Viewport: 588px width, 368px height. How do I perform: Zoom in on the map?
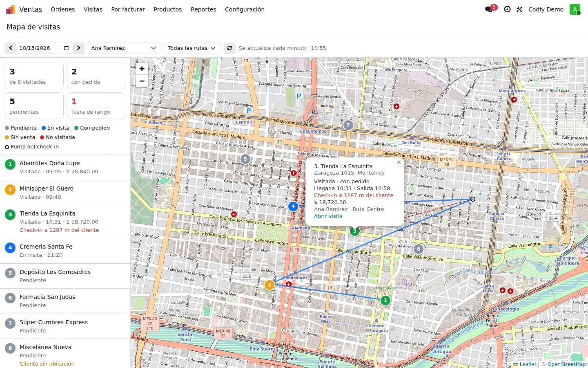[142, 69]
